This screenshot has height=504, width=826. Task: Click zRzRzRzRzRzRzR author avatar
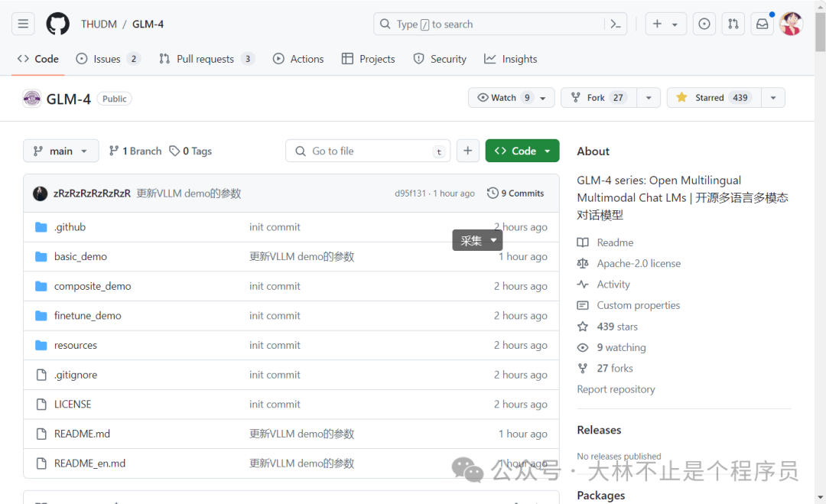click(x=40, y=193)
